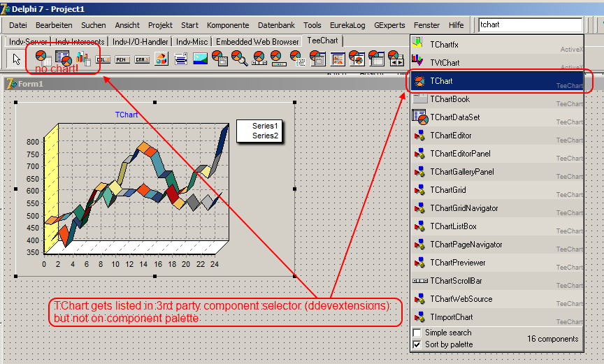Pick the table-with-pie dataset palette icon

pos(63,59)
